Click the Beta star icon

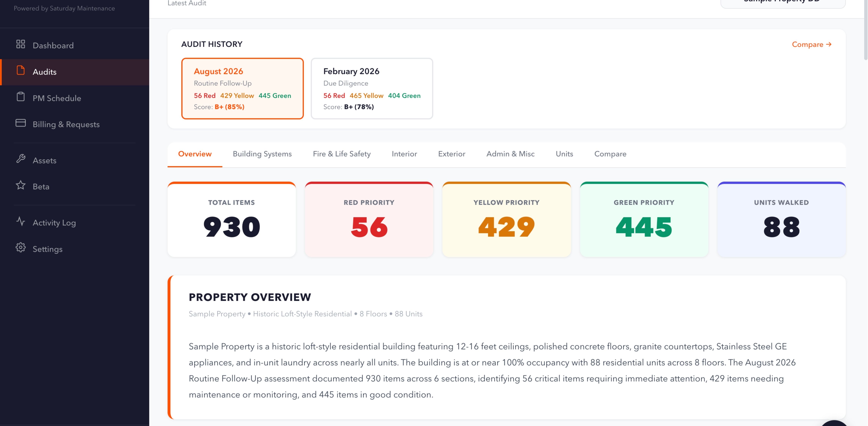(20, 185)
